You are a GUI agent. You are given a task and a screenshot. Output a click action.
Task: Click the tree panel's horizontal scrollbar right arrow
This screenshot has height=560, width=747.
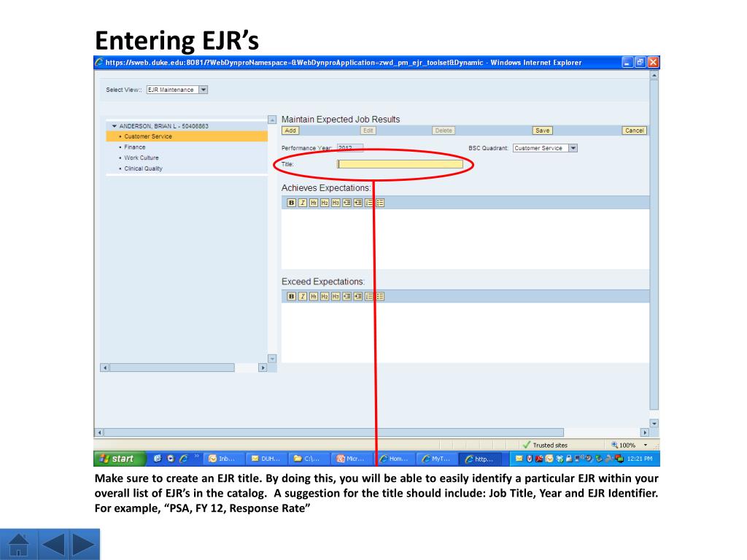pos(263,367)
